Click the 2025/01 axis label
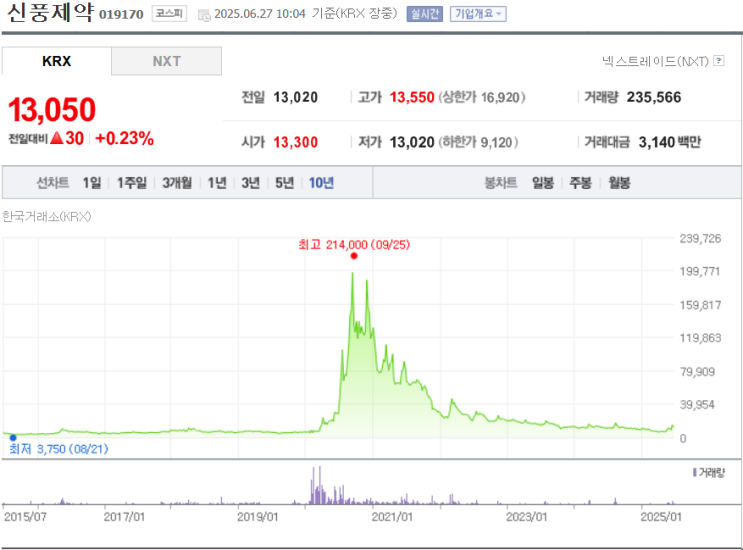Image resolution: width=743 pixels, height=550 pixels. pyautogui.click(x=661, y=516)
